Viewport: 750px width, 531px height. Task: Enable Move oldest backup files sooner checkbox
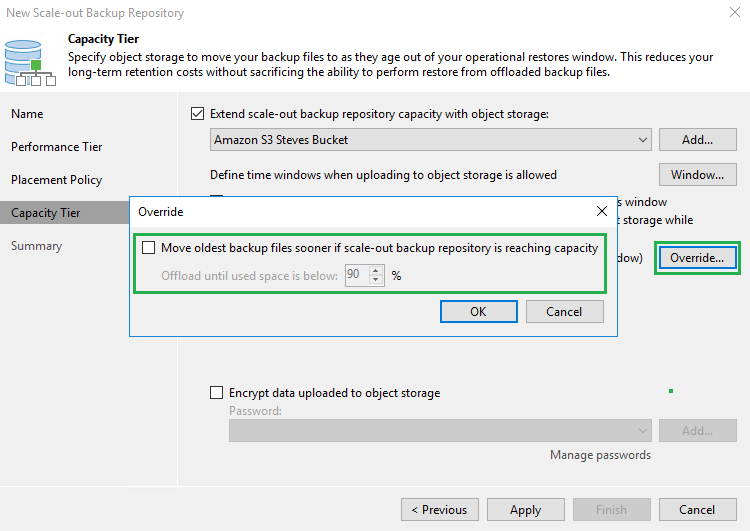click(x=150, y=248)
